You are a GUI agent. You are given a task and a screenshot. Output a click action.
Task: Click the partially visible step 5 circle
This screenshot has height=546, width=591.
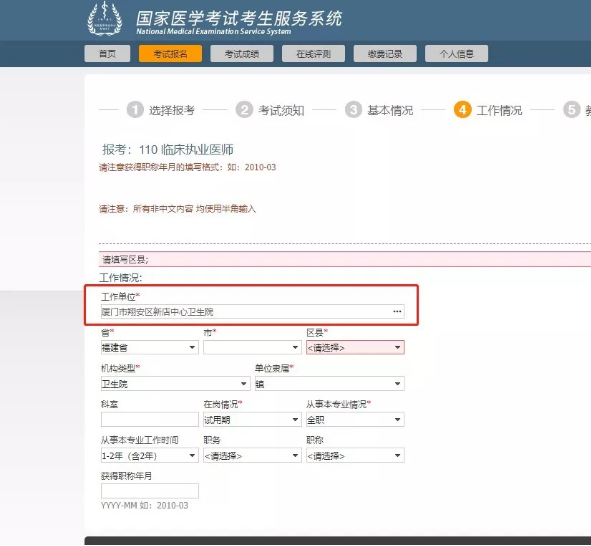coord(572,110)
